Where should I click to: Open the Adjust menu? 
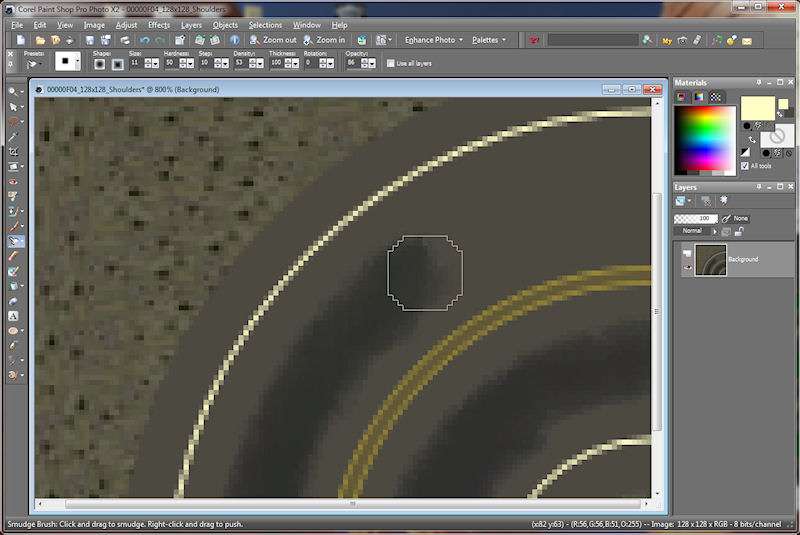pos(126,24)
